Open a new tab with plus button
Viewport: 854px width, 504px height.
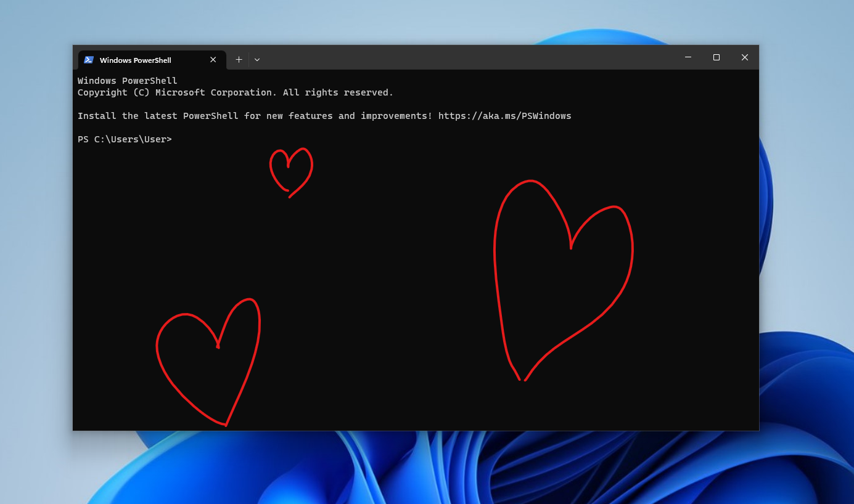pos(239,60)
